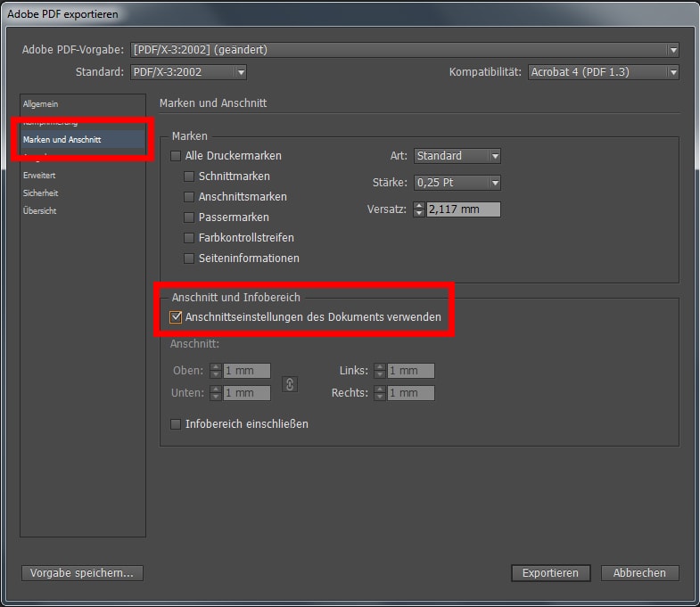Expand the Stärke 0,25 Pt dropdown

457,183
